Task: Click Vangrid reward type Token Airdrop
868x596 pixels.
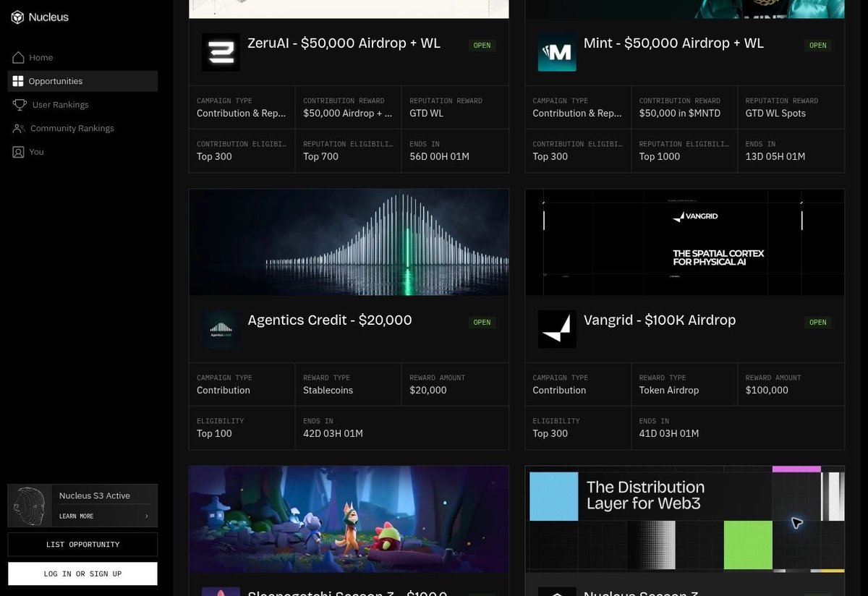Action: point(669,390)
